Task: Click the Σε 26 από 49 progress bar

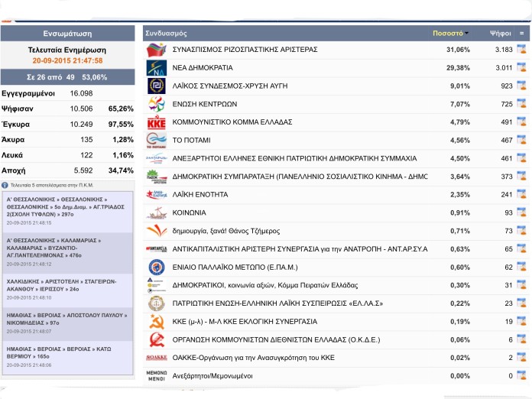Action: coord(67,77)
